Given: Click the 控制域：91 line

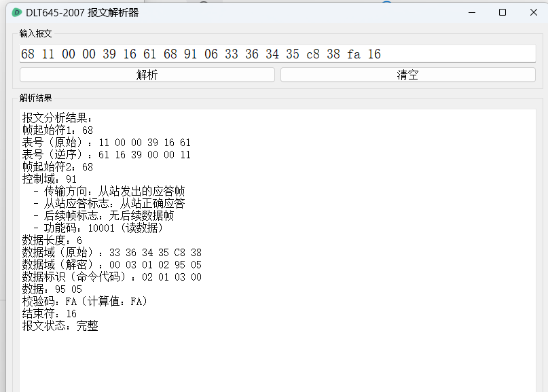Looking at the screenshot, I should point(50,179).
